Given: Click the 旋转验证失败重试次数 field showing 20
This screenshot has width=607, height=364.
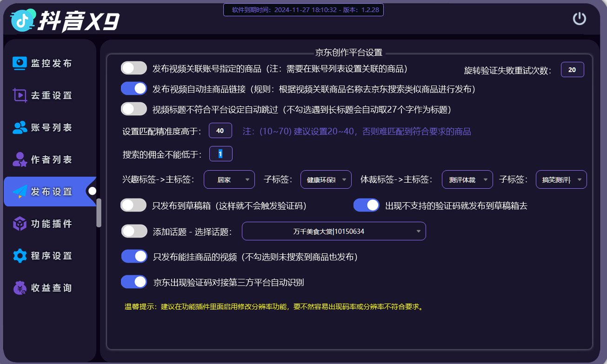Looking at the screenshot, I should click(573, 70).
